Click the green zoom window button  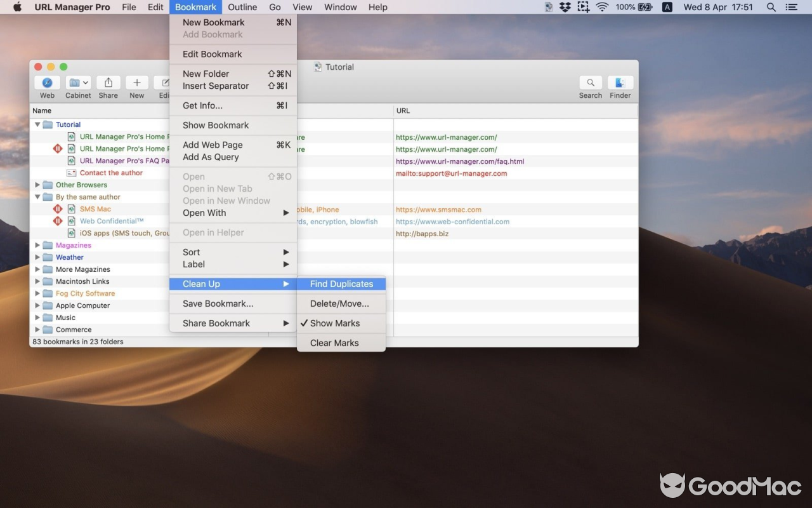(x=63, y=66)
